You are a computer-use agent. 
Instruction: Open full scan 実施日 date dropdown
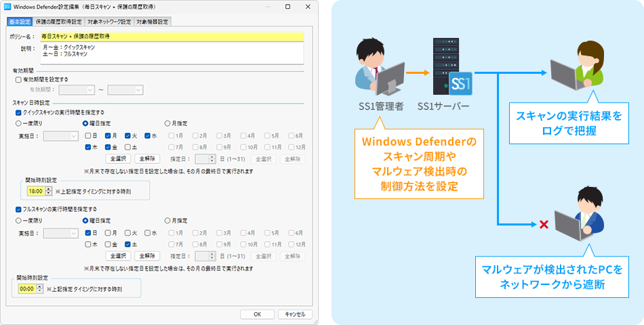(61, 233)
